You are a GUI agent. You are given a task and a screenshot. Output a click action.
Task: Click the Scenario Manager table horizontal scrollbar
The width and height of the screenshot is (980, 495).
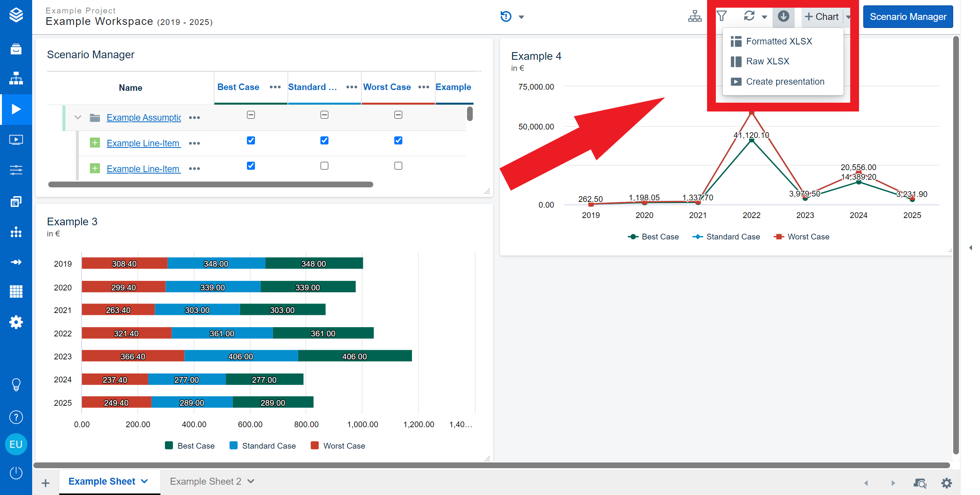click(x=211, y=185)
